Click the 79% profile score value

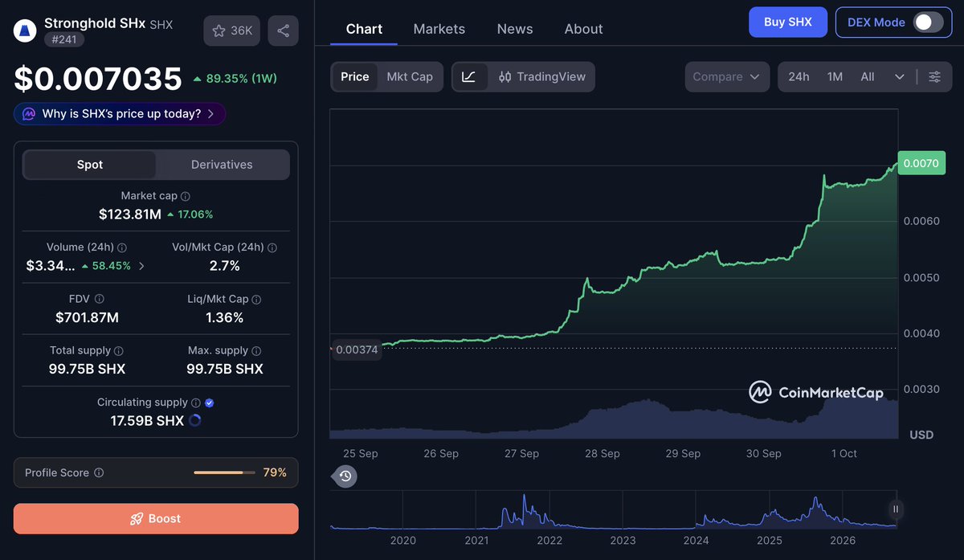coord(275,472)
